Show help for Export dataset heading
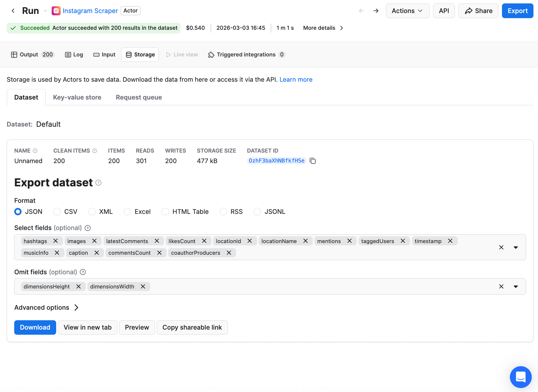538x392 pixels. coord(98,183)
